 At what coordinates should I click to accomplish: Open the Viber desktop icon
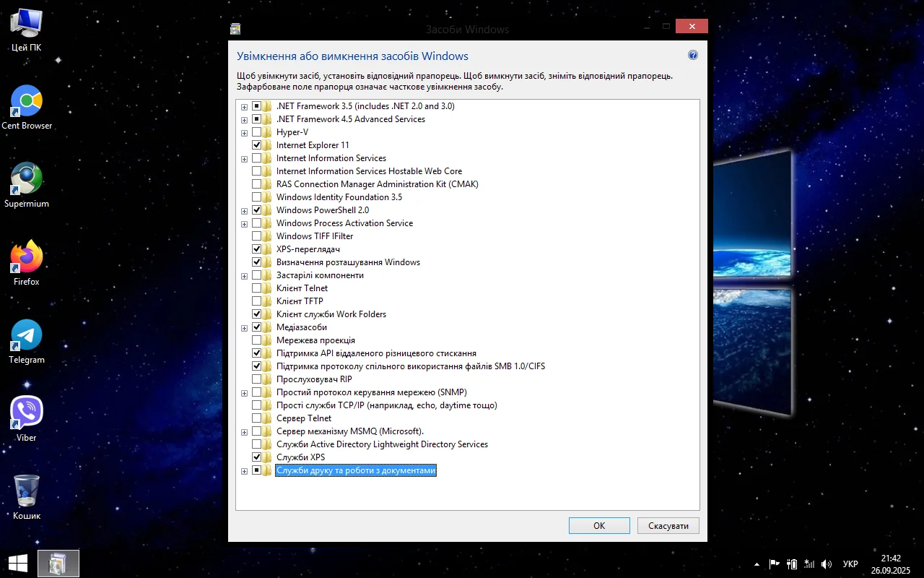[x=27, y=413]
